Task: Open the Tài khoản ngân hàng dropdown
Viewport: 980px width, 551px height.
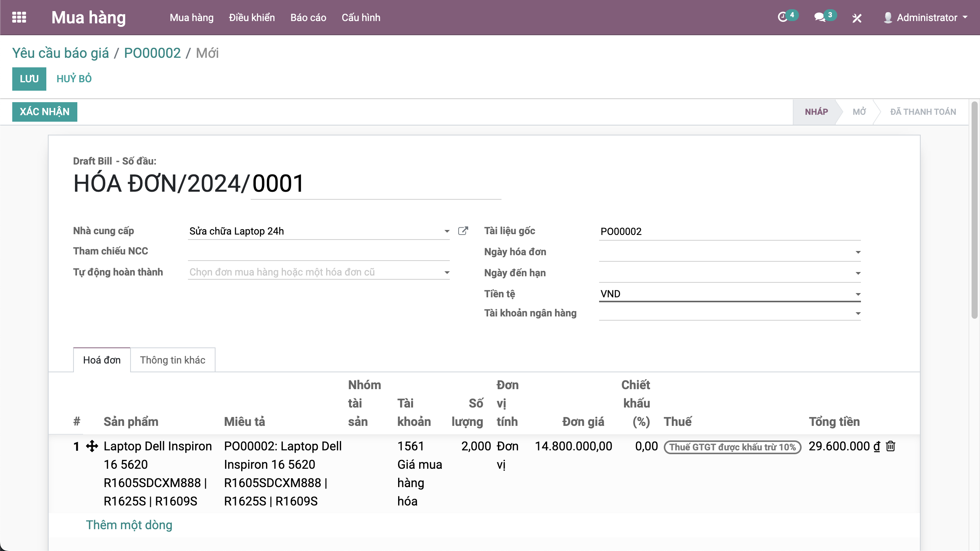Action: pos(858,313)
